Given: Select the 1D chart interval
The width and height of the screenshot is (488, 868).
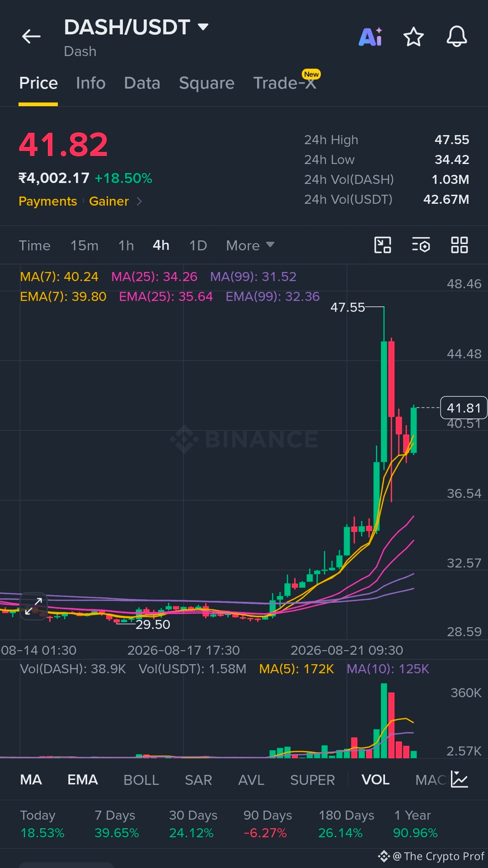Looking at the screenshot, I should [198, 245].
